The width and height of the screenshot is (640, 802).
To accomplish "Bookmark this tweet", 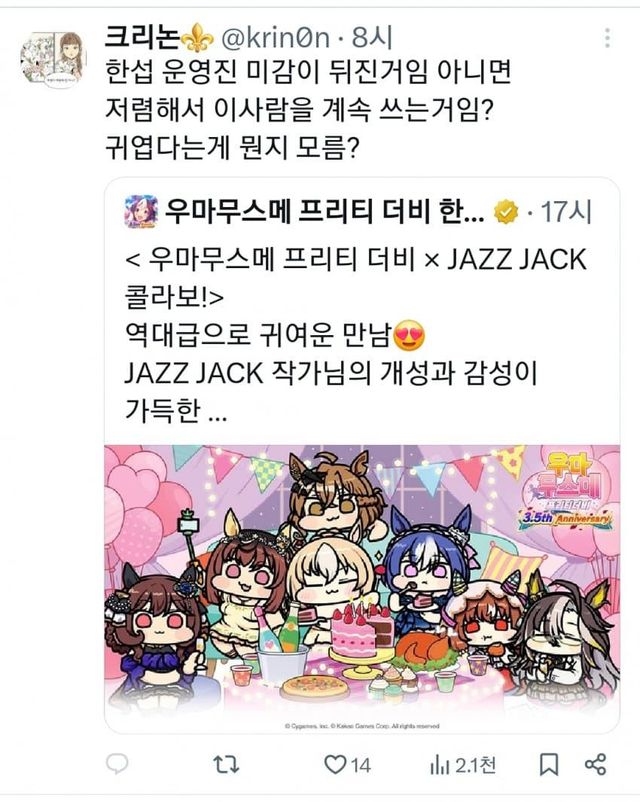I will click(x=549, y=765).
